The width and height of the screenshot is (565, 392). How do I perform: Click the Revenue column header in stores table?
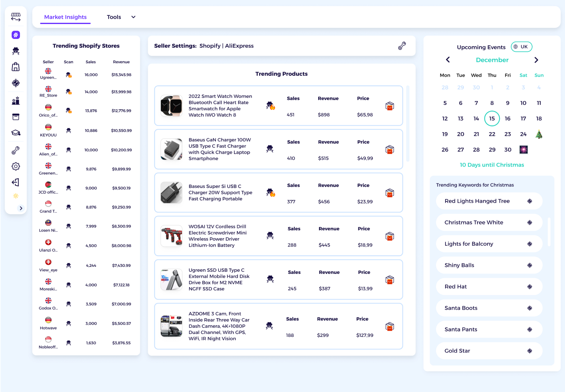point(121,62)
